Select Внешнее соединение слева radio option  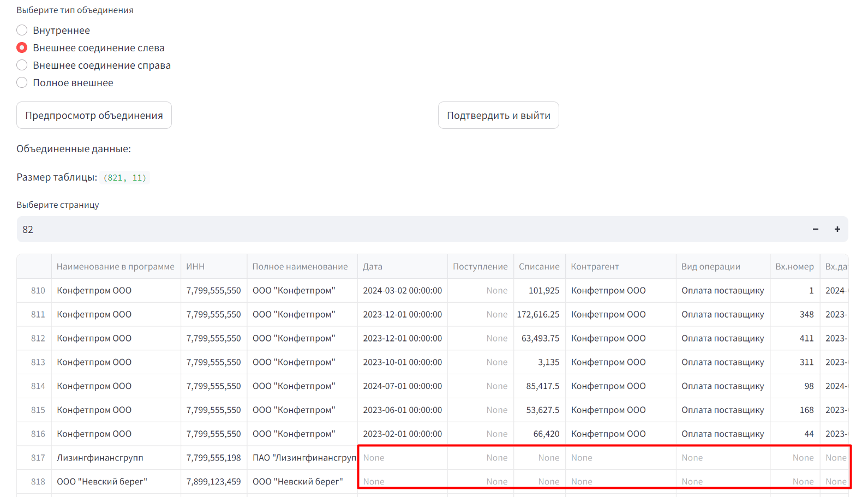coord(22,48)
